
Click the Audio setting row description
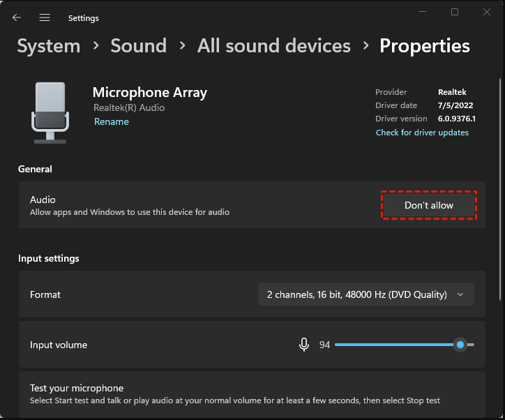130,212
